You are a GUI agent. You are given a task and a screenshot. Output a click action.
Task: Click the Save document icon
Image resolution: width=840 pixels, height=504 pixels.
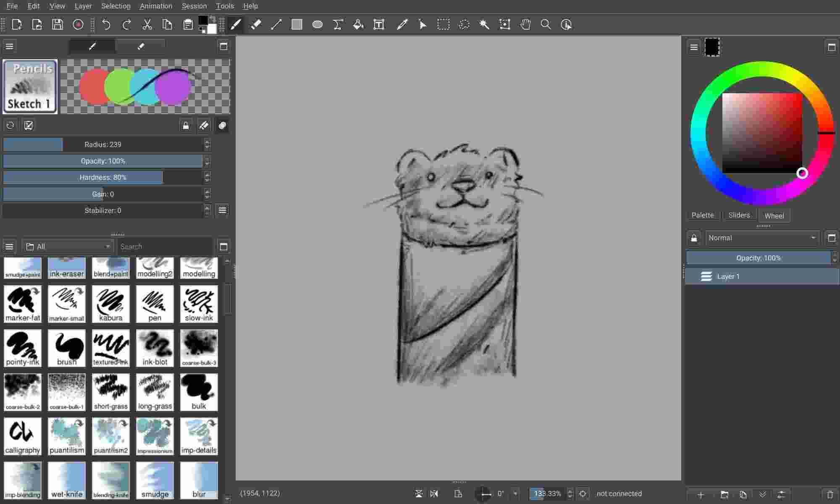click(58, 25)
